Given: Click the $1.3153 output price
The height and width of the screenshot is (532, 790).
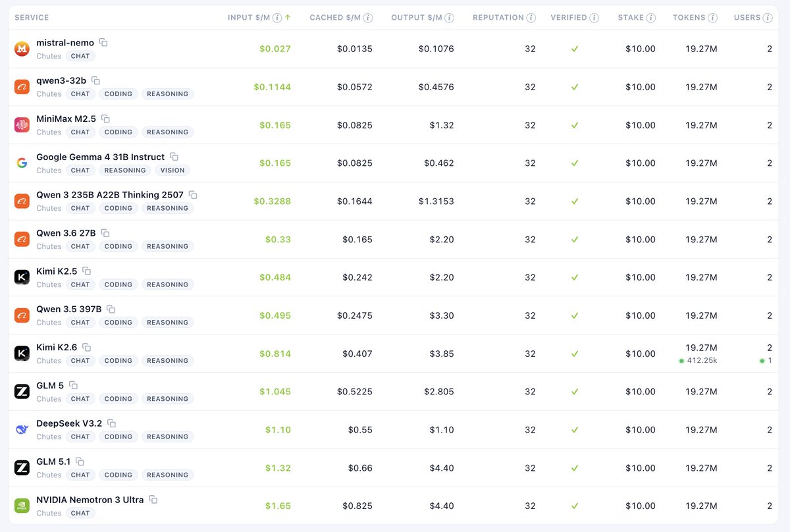Looking at the screenshot, I should [436, 201].
